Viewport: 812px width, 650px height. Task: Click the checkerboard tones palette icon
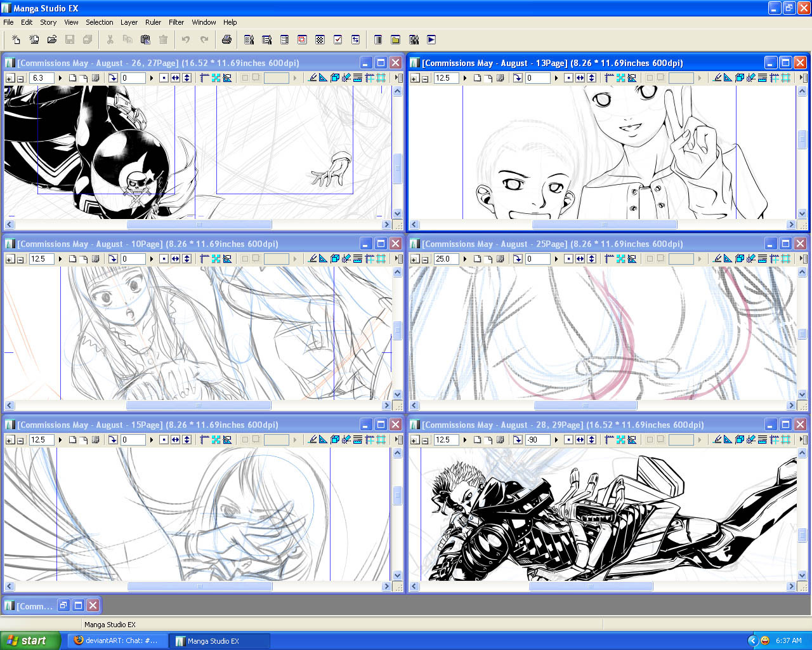320,39
